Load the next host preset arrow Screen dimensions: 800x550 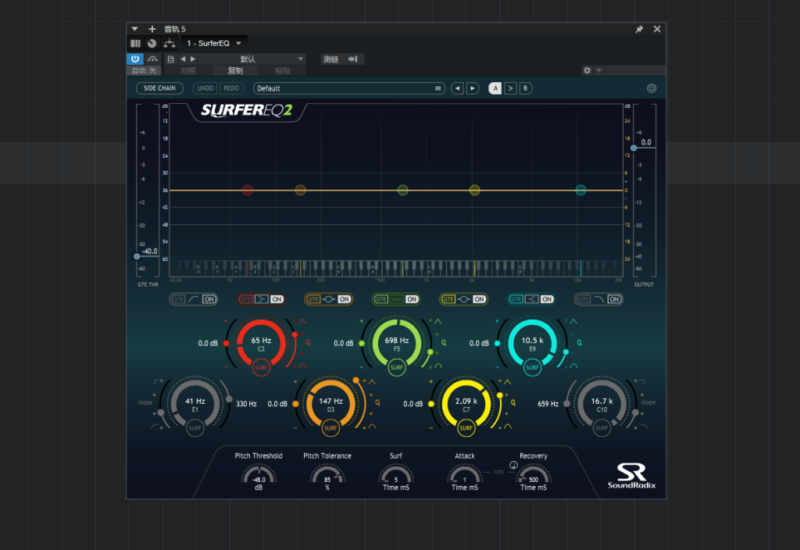pyautogui.click(x=193, y=59)
